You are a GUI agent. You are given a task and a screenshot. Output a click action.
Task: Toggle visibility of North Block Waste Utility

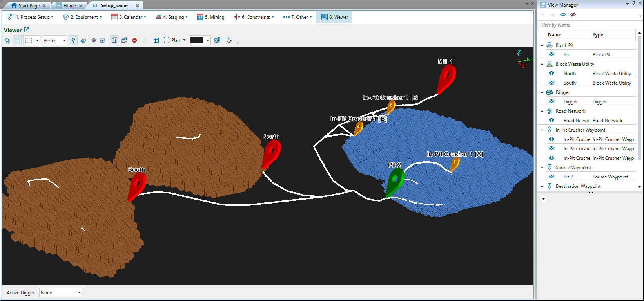(x=551, y=73)
